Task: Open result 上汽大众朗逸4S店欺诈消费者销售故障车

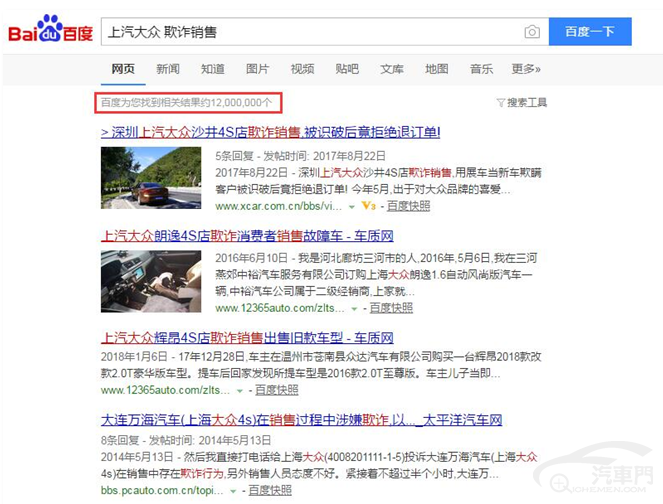Action: click(x=247, y=236)
